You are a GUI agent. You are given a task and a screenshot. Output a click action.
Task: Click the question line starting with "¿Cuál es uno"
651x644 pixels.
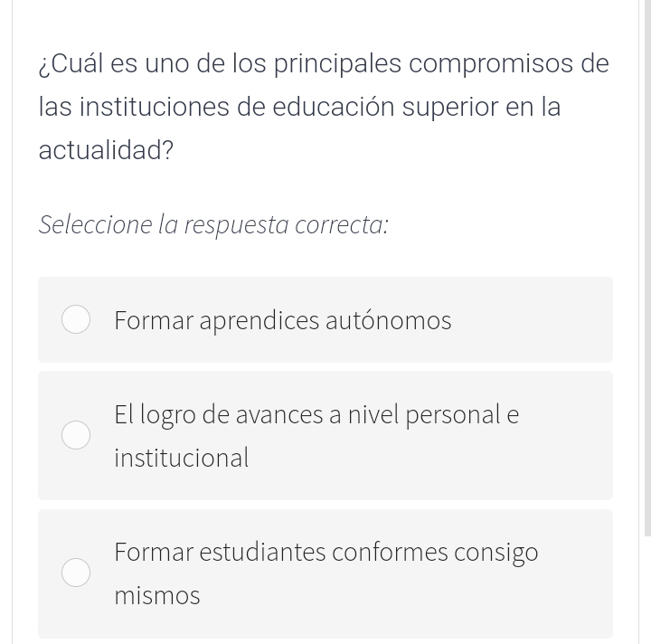tap(324, 64)
